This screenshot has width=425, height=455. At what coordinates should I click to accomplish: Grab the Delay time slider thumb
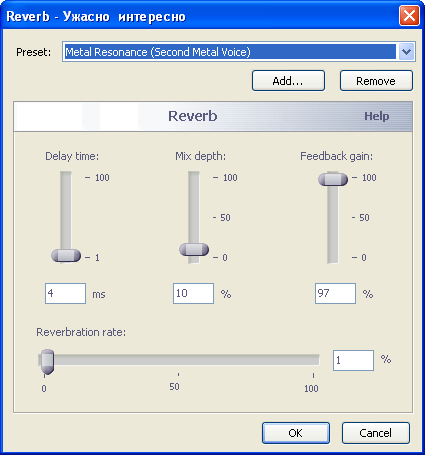(x=66, y=256)
